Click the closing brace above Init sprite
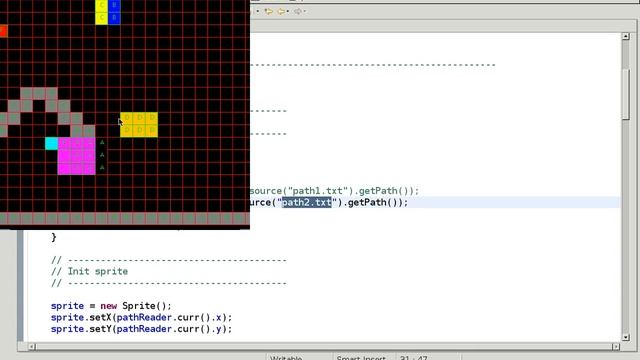 click(x=54, y=237)
